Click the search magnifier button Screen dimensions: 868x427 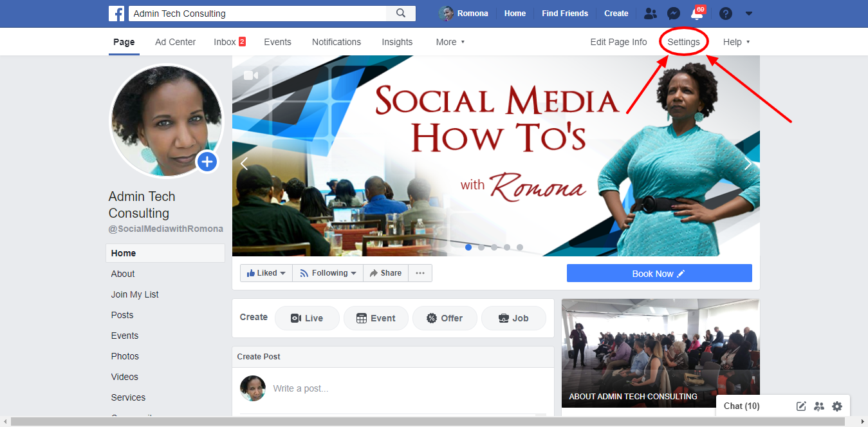pos(401,13)
